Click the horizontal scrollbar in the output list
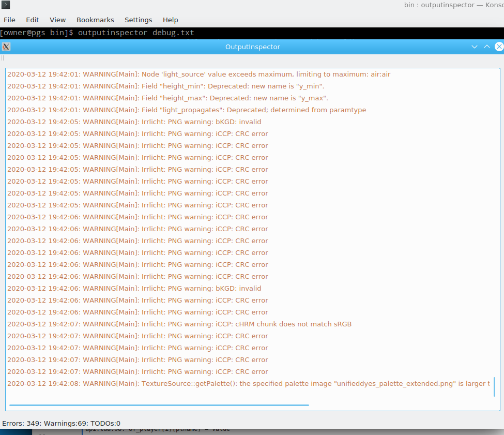Viewport: 504px width, 435px height. (159, 405)
